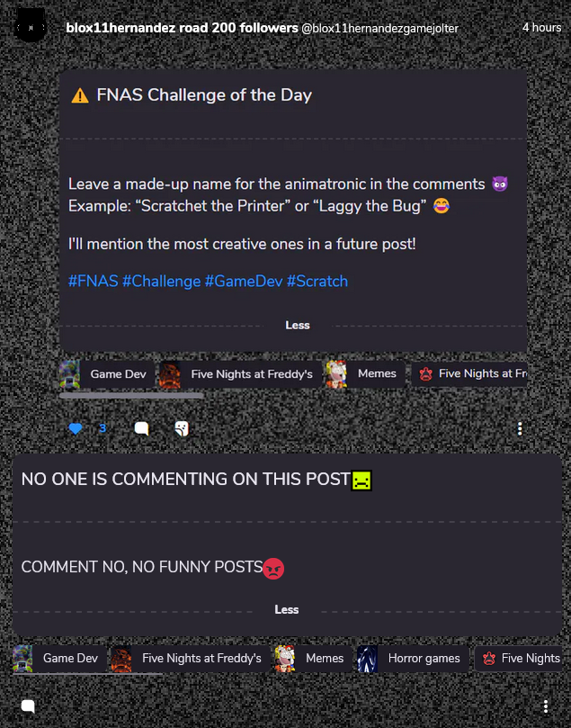
Task: Click the tag row horizontal scrollbar on first post
Action: pos(131,395)
